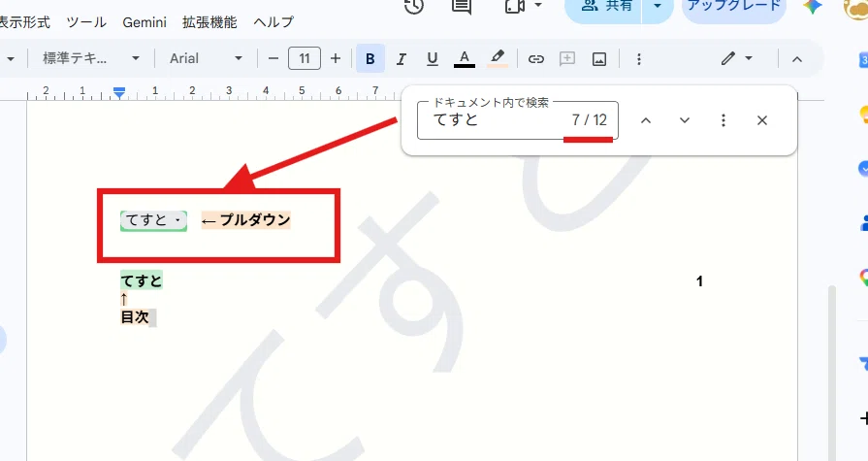Open the 標準テキ... paragraph style dropdown
The height and width of the screenshot is (461, 868).
click(x=91, y=59)
